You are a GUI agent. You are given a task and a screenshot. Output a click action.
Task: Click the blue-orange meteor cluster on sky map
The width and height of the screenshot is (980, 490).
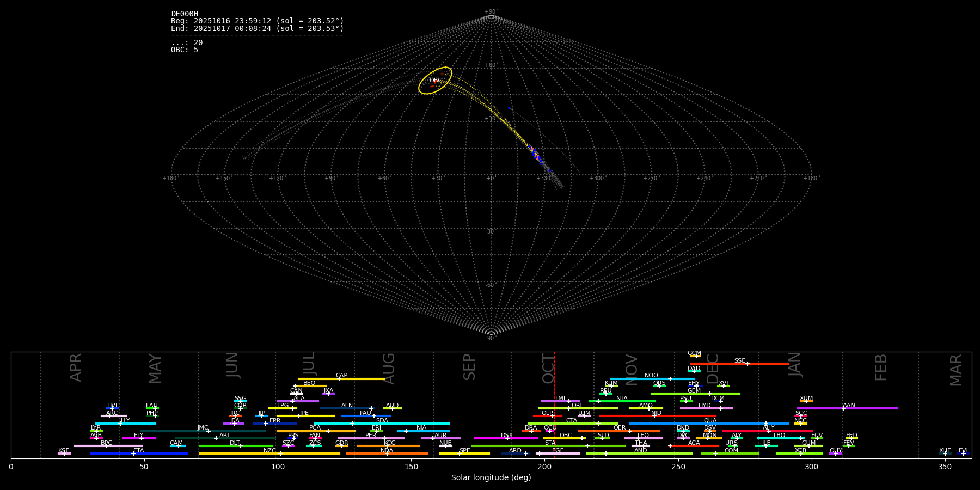click(x=536, y=155)
